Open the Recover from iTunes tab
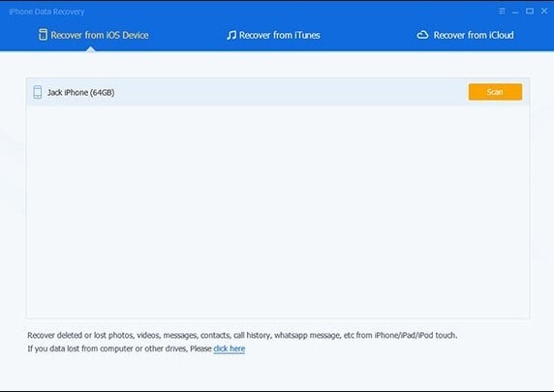 [273, 35]
